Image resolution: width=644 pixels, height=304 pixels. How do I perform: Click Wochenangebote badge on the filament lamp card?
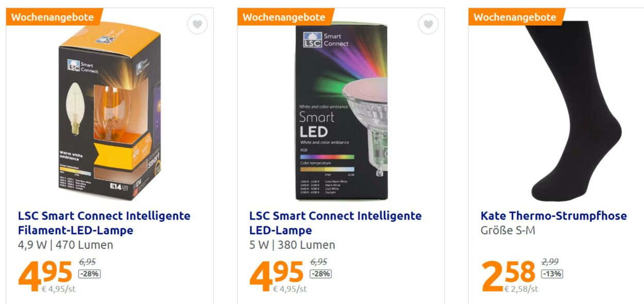(53, 17)
